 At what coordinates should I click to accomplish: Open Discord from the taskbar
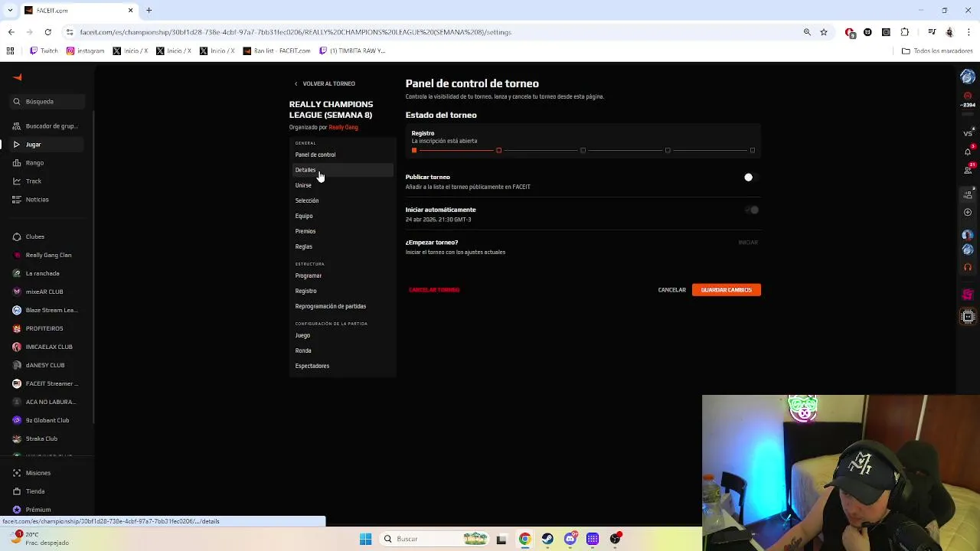(570, 539)
